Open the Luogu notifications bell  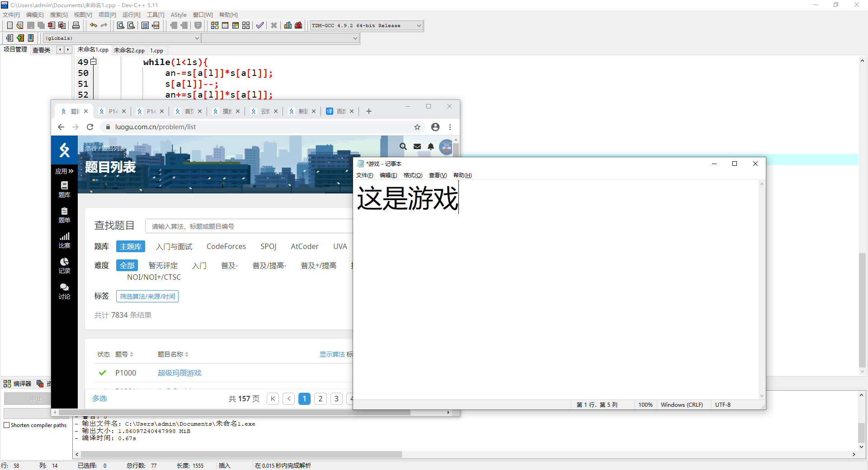tap(431, 146)
